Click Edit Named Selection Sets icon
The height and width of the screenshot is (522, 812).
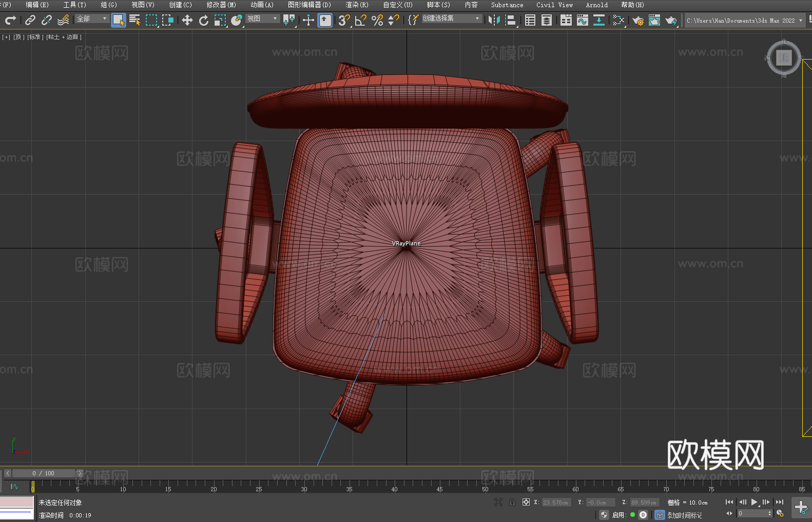pyautogui.click(x=413, y=20)
